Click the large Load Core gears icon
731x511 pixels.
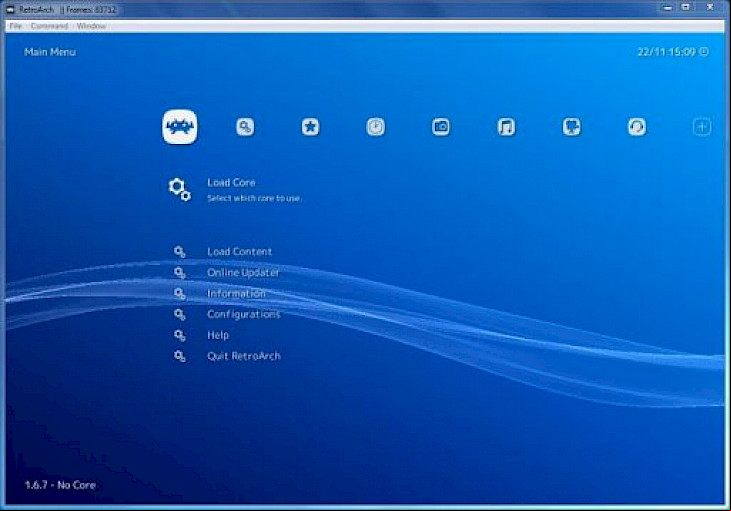[179, 189]
